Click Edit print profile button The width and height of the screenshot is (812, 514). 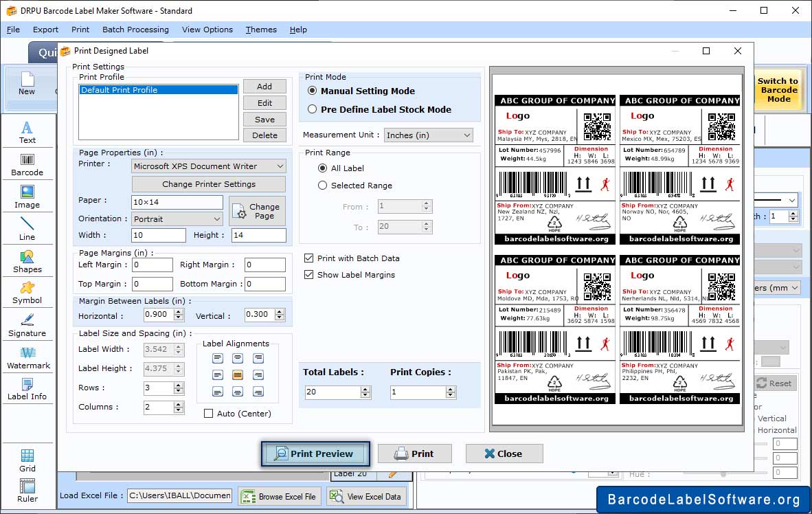click(264, 103)
